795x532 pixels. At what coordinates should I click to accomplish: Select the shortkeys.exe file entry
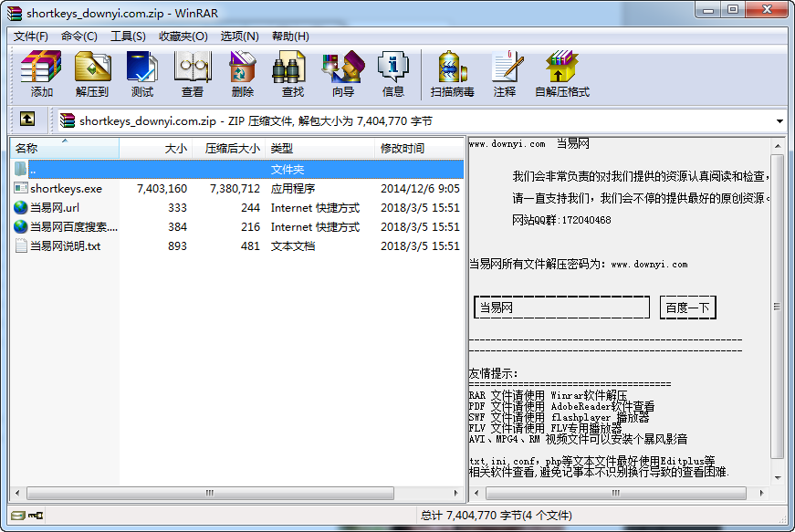58,189
